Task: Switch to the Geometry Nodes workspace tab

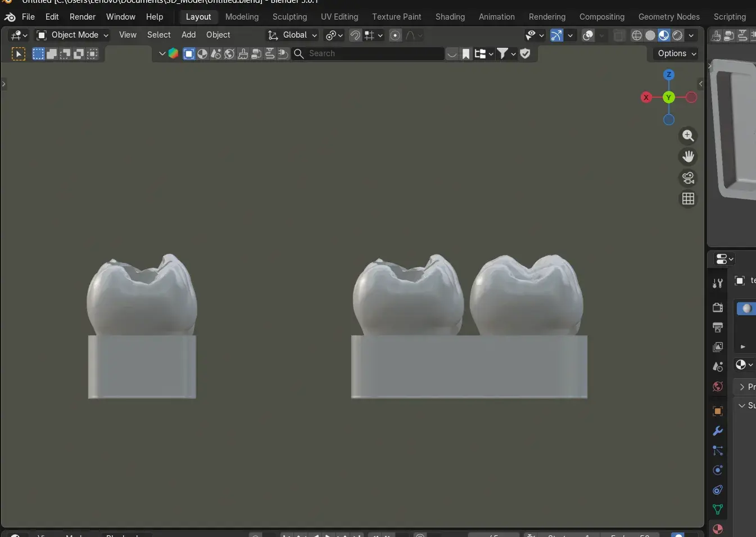Action: pyautogui.click(x=669, y=17)
